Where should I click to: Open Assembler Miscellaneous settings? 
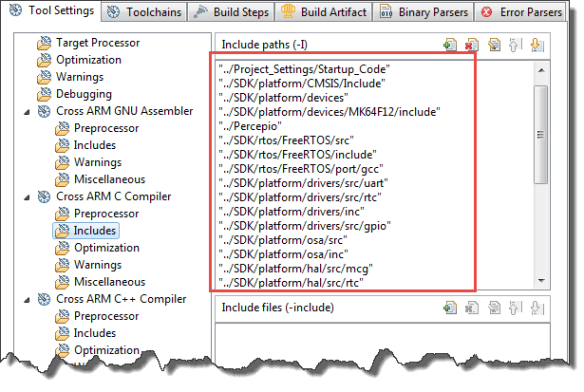(x=100, y=180)
